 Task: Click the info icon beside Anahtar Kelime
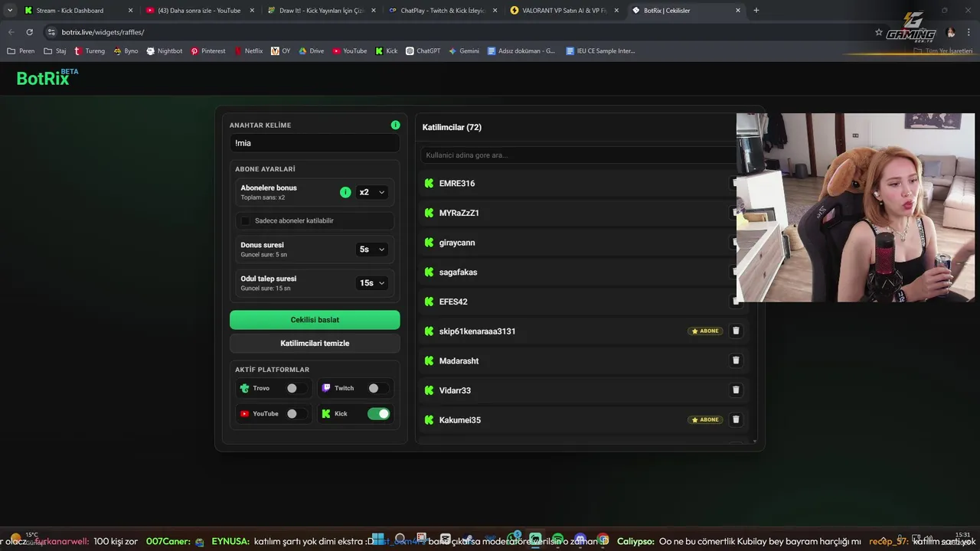coord(395,125)
